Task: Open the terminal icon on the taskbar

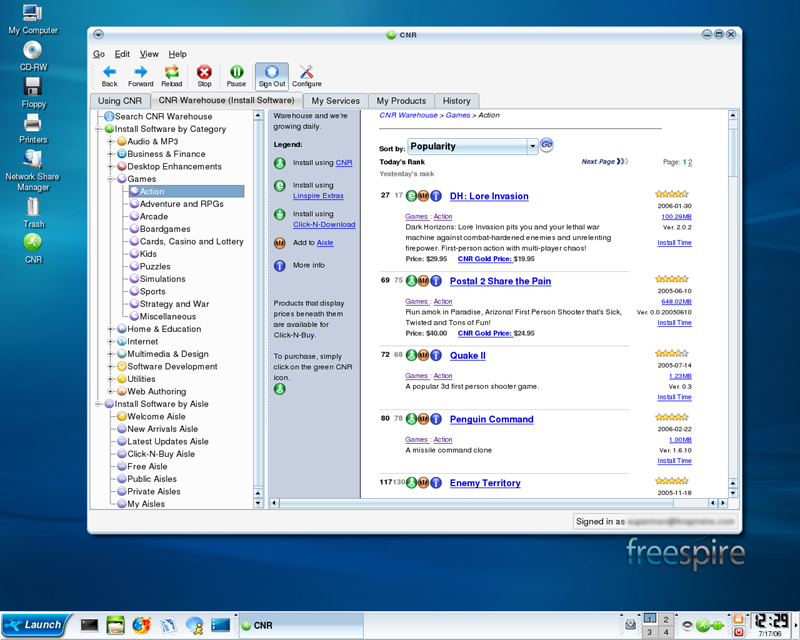Action: [89, 625]
